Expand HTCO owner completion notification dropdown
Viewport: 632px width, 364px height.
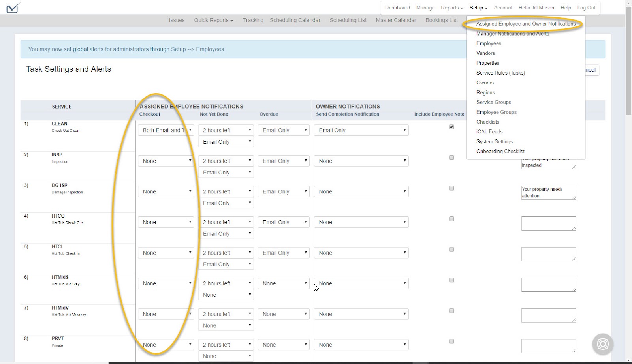click(361, 222)
